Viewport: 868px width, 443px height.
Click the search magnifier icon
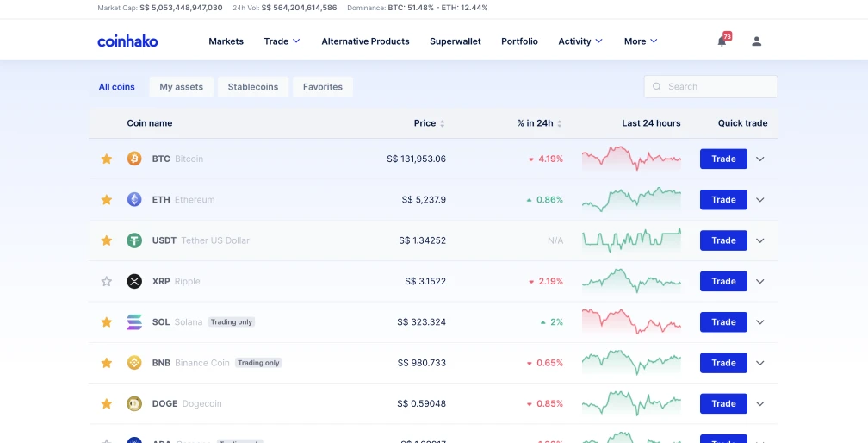(657, 86)
